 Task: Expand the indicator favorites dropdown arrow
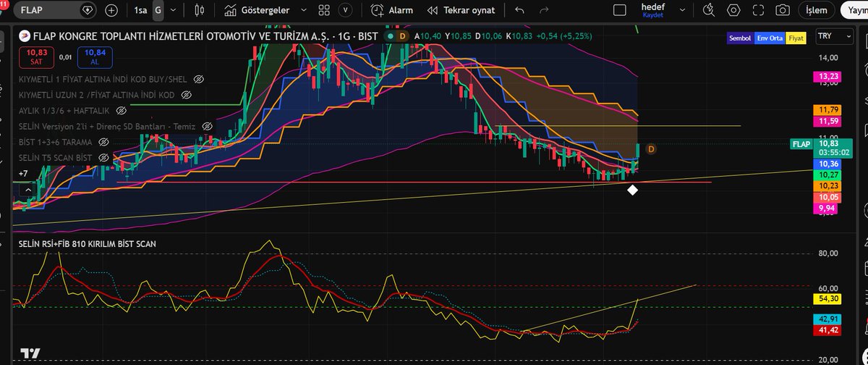[x=304, y=10]
